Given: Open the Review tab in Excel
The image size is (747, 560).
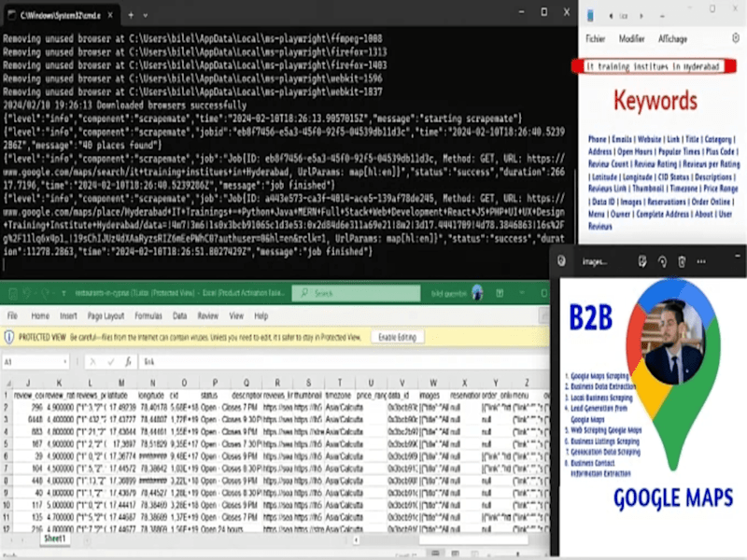Looking at the screenshot, I should coord(207,315).
